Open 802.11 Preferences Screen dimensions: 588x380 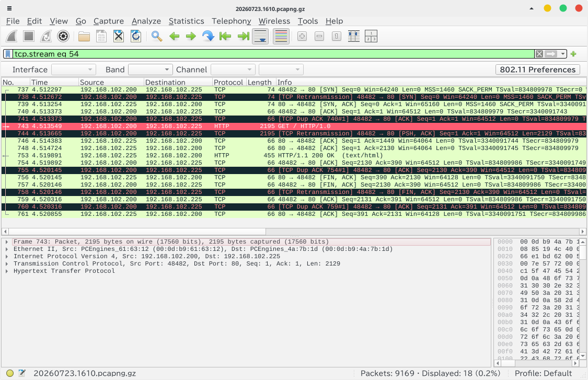[x=537, y=70]
